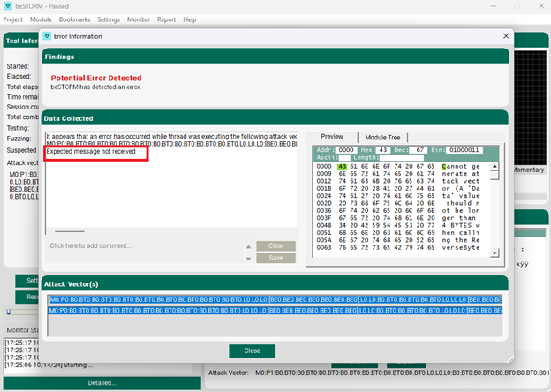This screenshot has height=392, width=551.
Task: Click the progress bar in the main window
Action: click(x=22, y=312)
